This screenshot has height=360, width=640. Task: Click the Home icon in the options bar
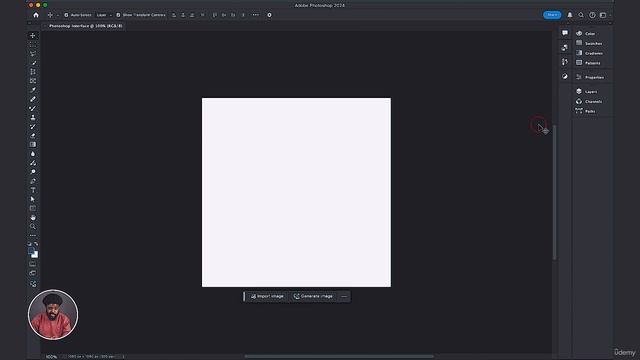point(36,15)
